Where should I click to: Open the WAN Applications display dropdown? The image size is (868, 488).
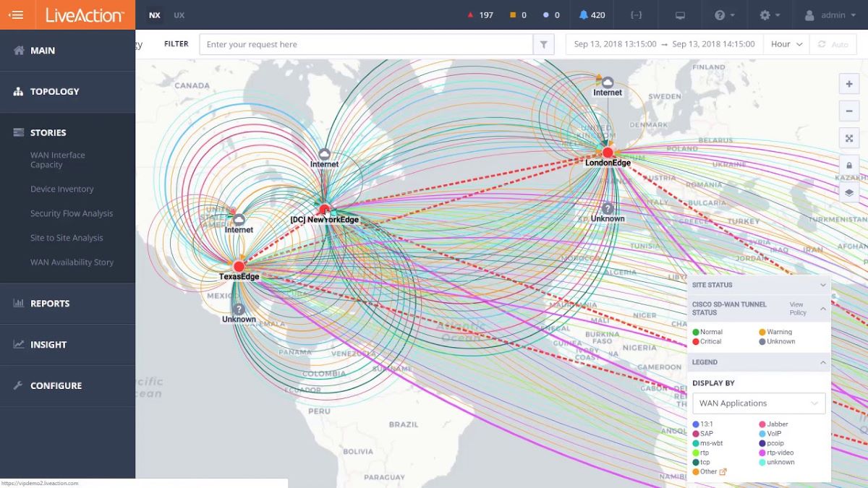[x=758, y=403]
